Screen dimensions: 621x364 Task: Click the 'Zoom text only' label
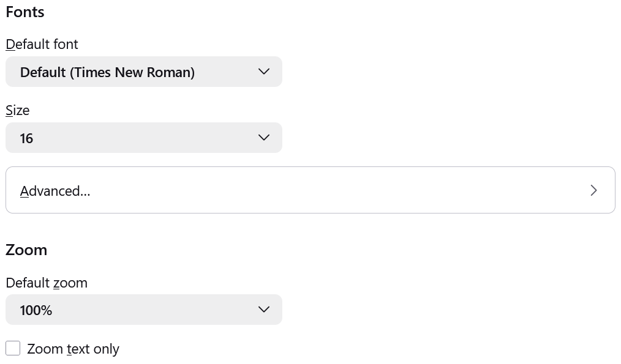[x=73, y=349]
